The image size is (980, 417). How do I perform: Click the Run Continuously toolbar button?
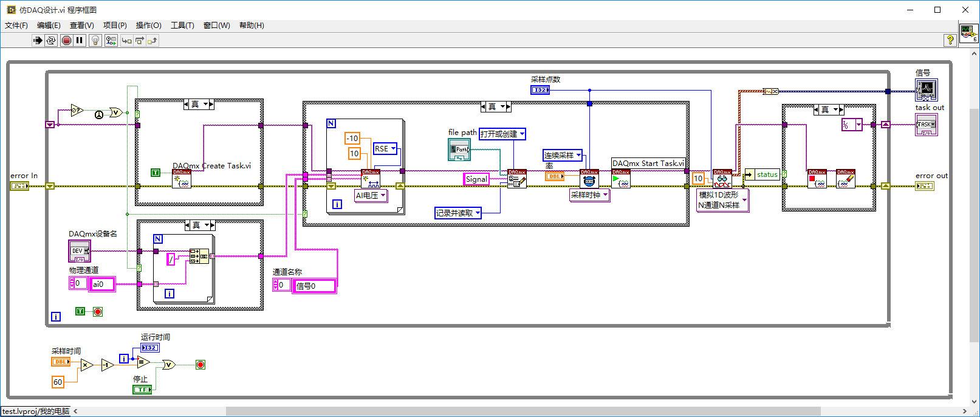(51, 40)
